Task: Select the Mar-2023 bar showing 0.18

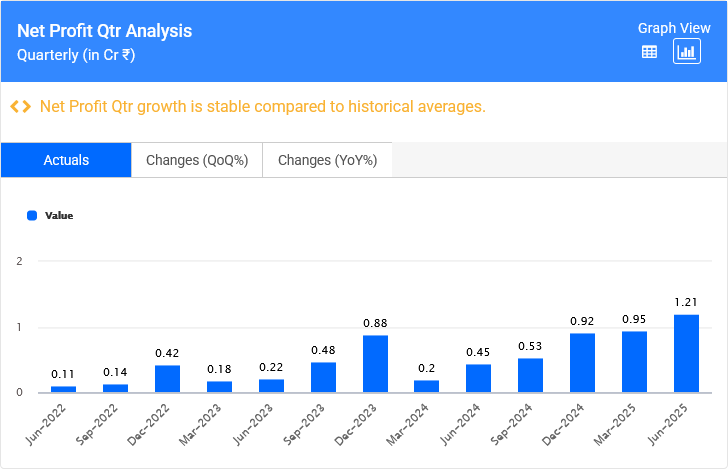Action: click(219, 387)
